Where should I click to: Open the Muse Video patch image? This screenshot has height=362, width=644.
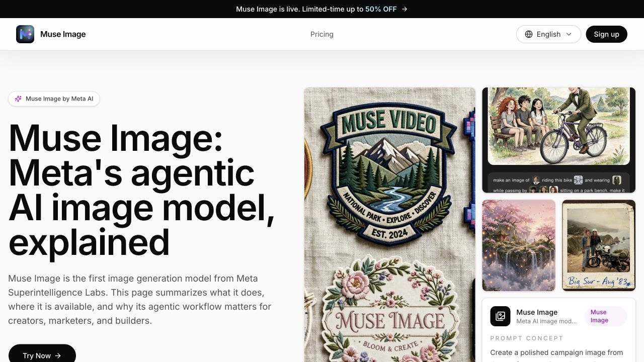pos(390,225)
